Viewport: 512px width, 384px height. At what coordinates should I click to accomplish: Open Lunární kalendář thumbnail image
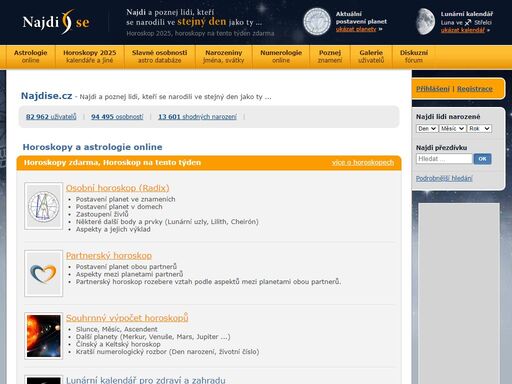pos(43,380)
